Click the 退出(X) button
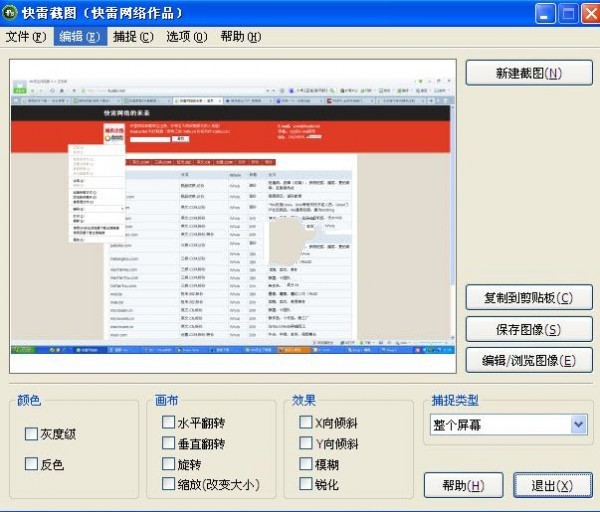The image size is (600, 512). 553,485
